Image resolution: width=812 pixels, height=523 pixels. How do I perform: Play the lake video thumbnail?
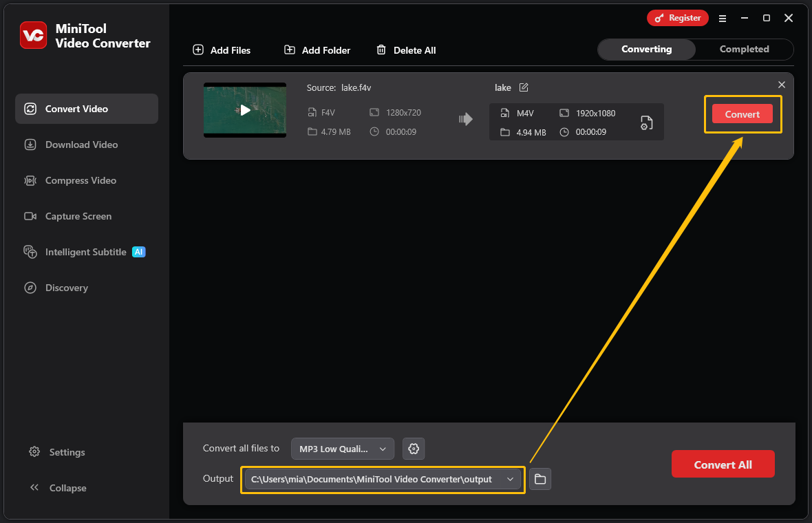tap(244, 110)
